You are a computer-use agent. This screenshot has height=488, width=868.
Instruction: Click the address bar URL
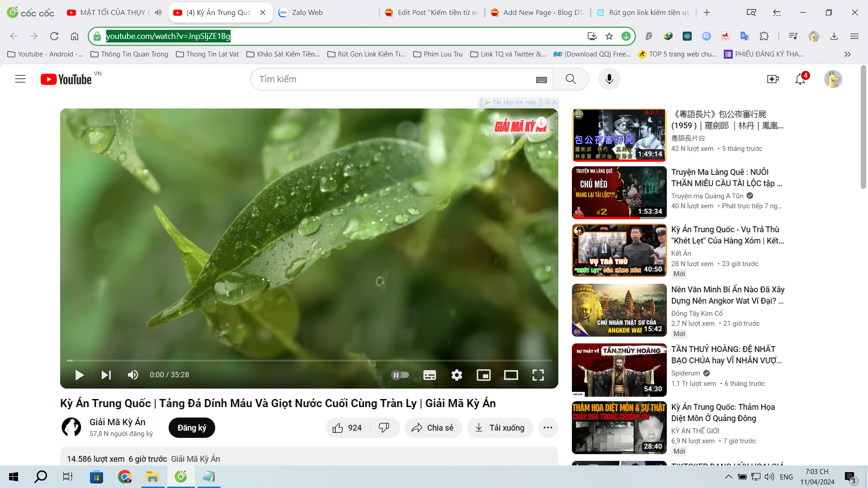pos(168,36)
